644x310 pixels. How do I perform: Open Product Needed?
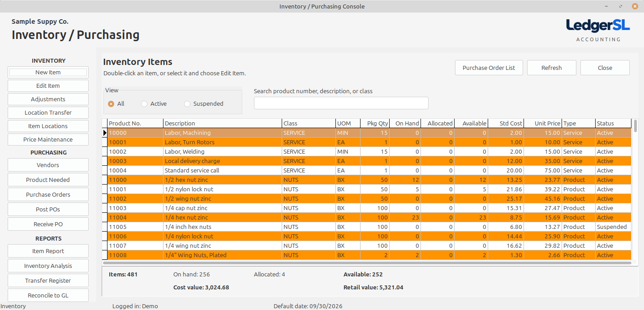coord(48,180)
